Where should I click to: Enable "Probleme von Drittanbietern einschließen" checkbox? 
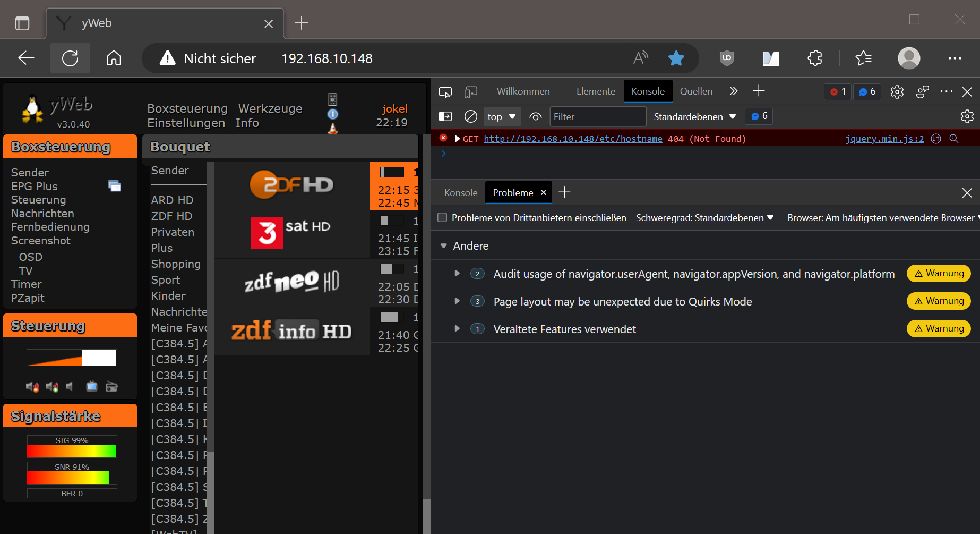442,217
